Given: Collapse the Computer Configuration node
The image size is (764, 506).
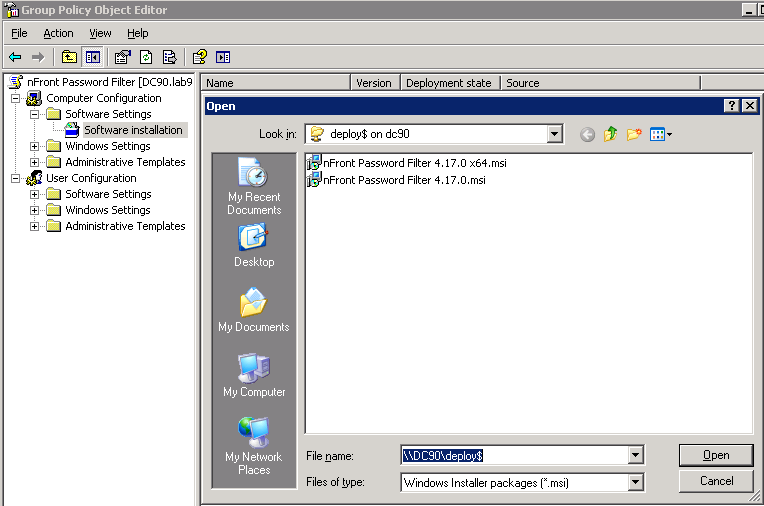Looking at the screenshot, I should [16, 98].
